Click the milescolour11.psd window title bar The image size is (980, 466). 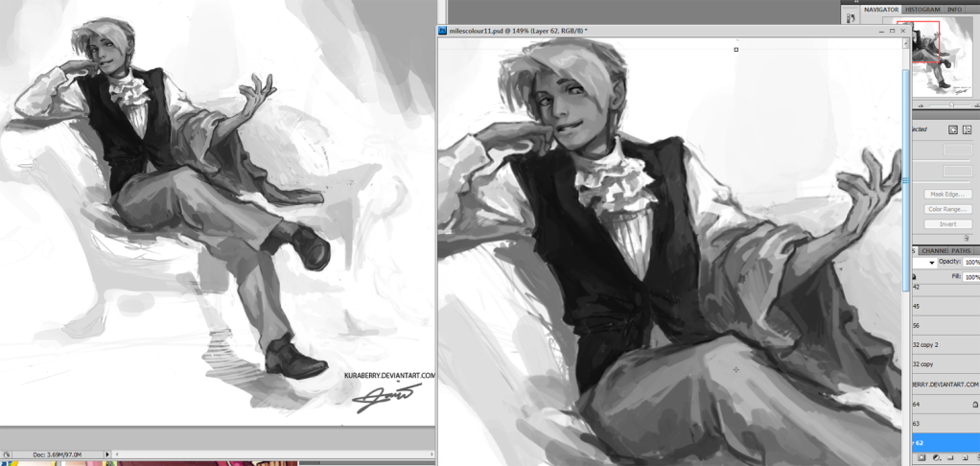tap(673, 30)
